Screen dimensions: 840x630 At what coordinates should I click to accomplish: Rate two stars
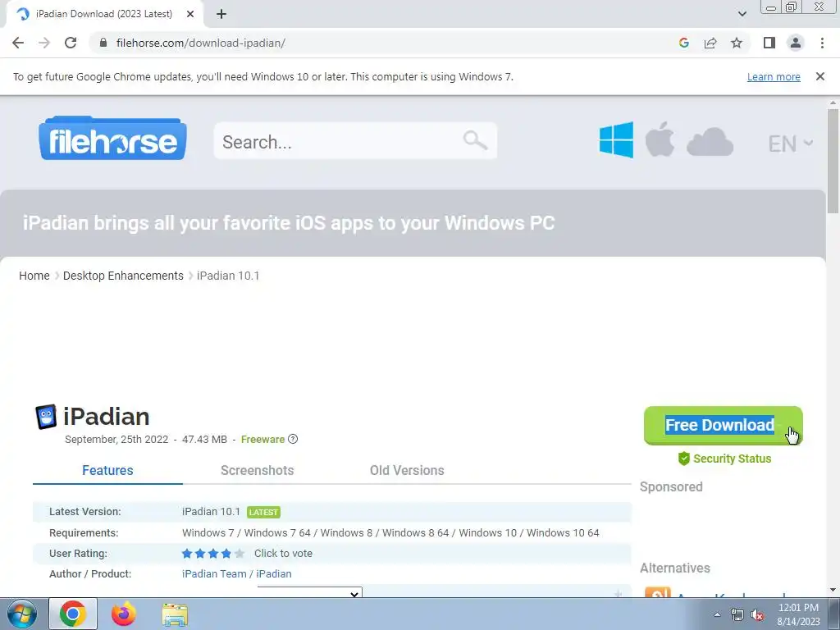pos(200,554)
